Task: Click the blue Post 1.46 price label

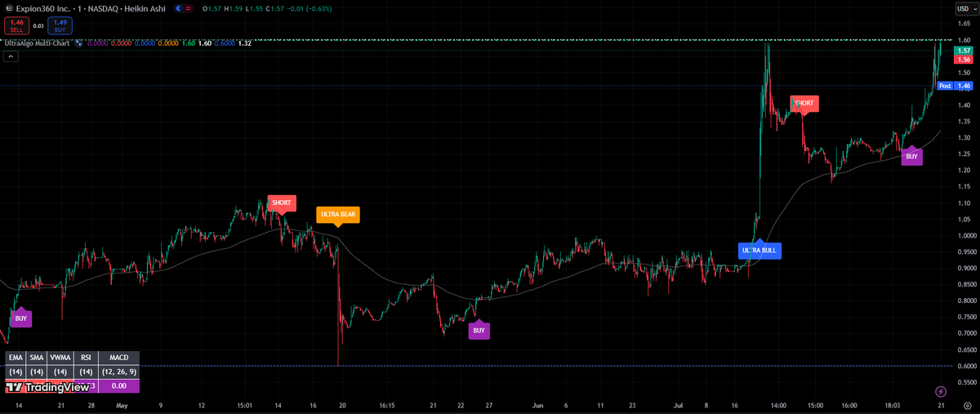Action: [955, 86]
